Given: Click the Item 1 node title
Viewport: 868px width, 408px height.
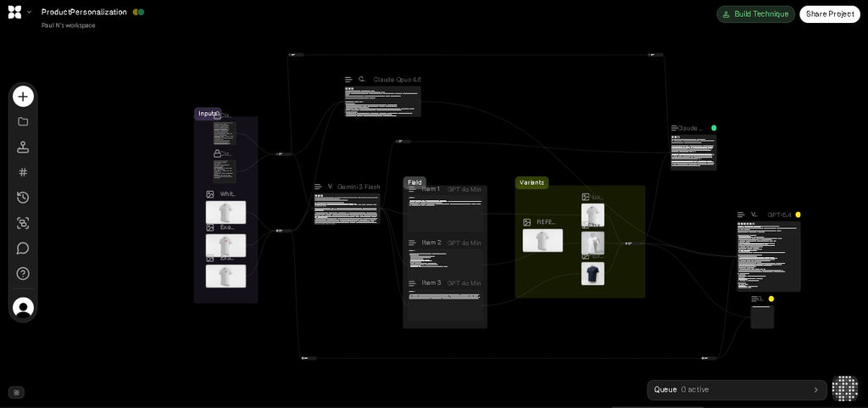Looking at the screenshot, I should click(431, 189).
